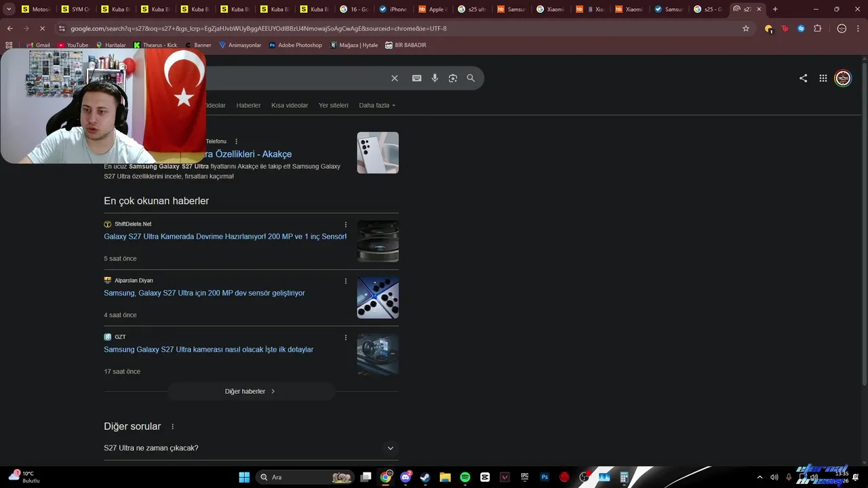Click the Akakçe result phone thumbnail

point(378,152)
